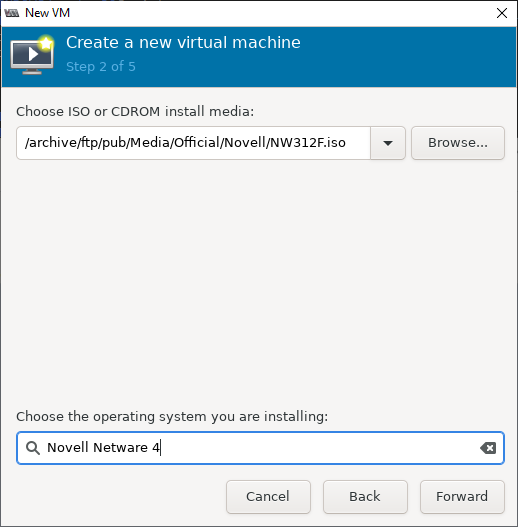Image resolution: width=518 pixels, height=527 pixels.
Task: Click the 'Step 2 of 5' subtitle
Action: tap(101, 67)
